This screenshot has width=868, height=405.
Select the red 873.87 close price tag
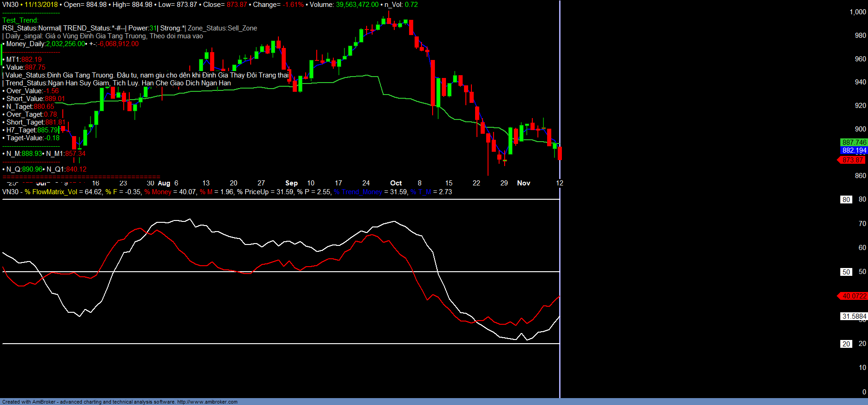[x=852, y=160]
